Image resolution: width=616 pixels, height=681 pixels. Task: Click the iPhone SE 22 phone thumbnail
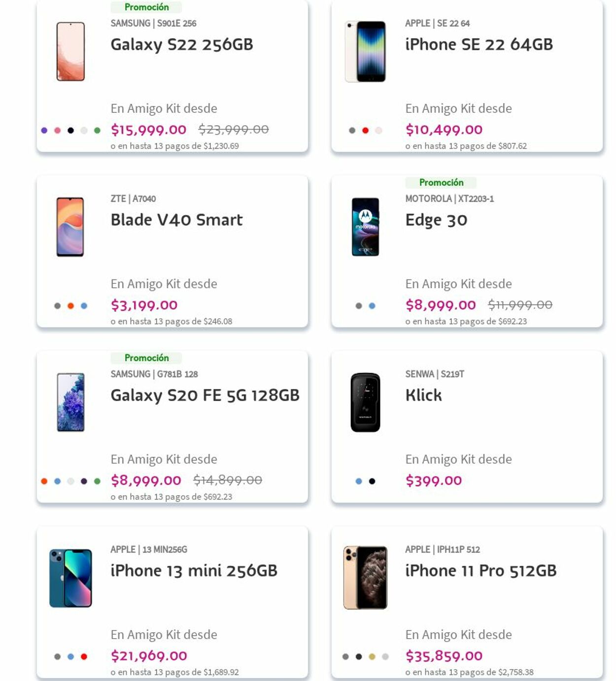coord(365,51)
